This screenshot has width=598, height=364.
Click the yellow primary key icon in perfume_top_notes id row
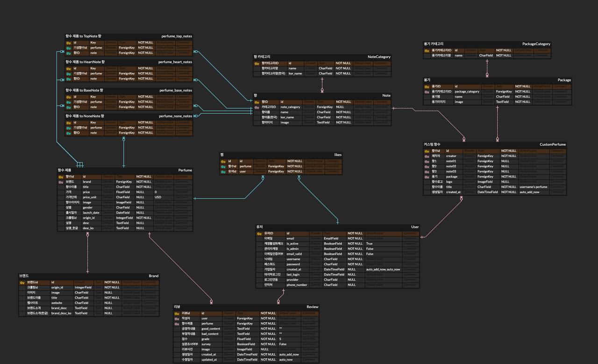(68, 43)
